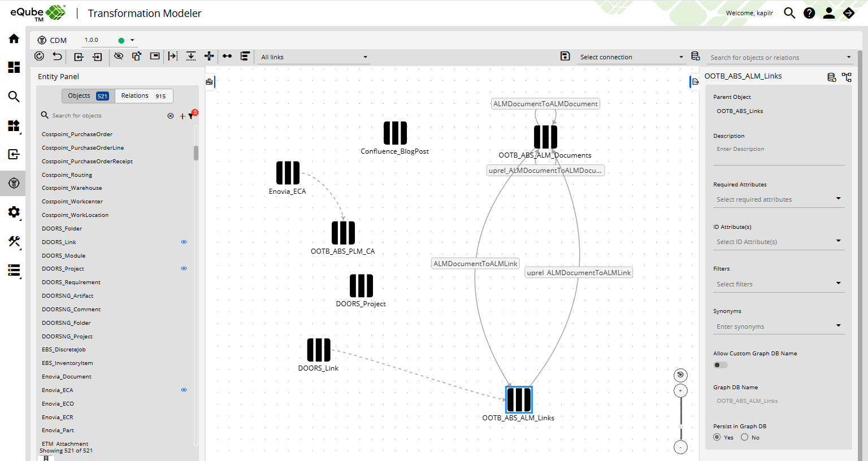Switch to the Objects tab
The image size is (868, 461).
point(88,96)
